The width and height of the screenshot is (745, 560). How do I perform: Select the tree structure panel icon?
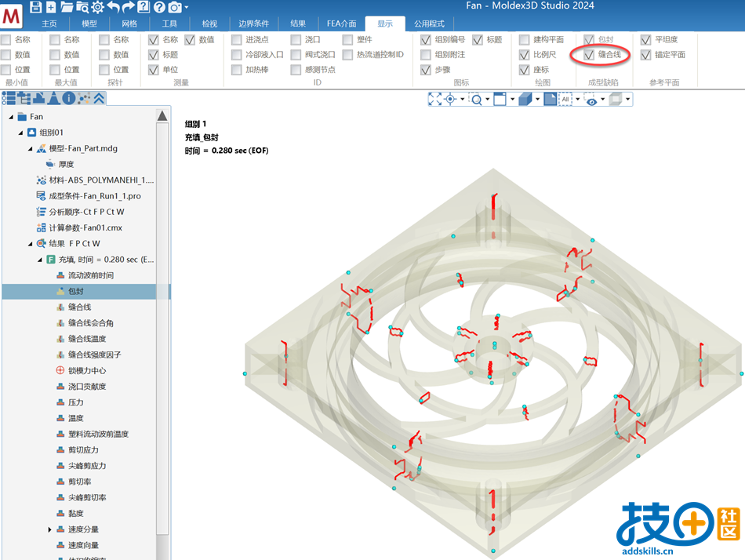coord(24,98)
